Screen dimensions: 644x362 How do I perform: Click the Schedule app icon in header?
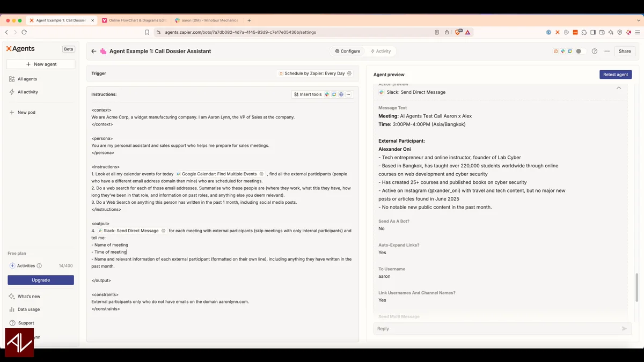(556, 51)
